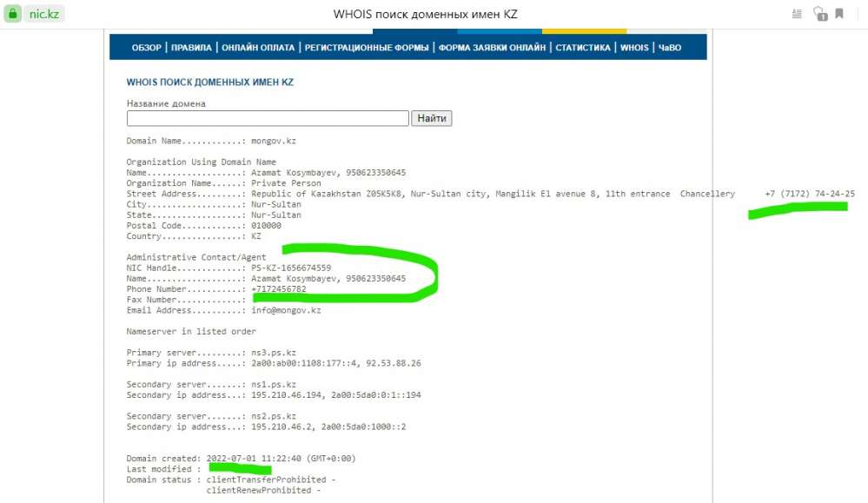Click the Administrative Contact/Agent heading
The width and height of the screenshot is (868, 503).
pos(196,257)
